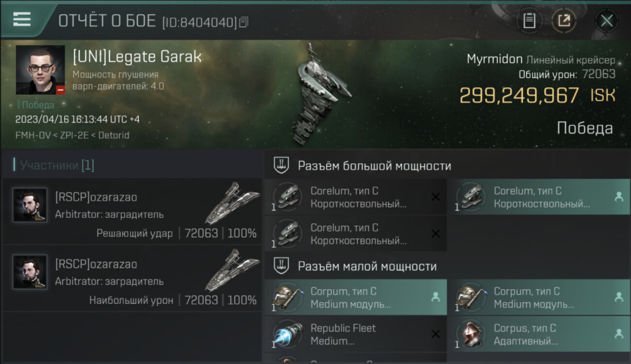Open ozarazao portrait in Наибольший урон row

(30, 272)
